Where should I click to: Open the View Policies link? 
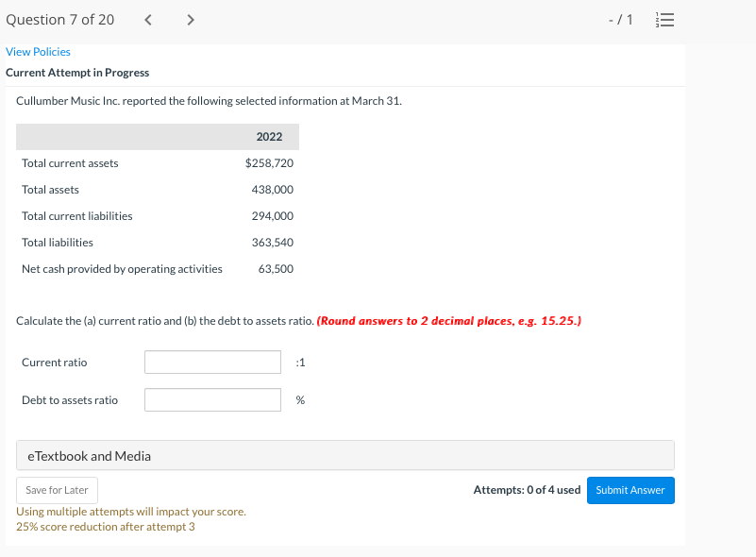38,52
